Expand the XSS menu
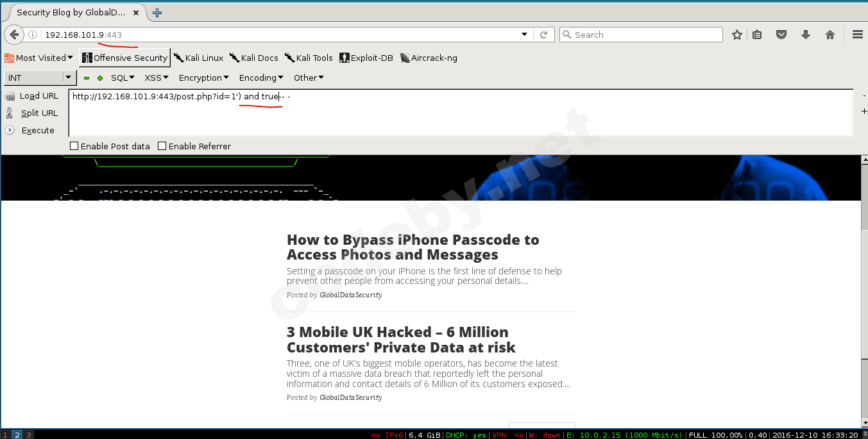The width and height of the screenshot is (868, 439). [157, 78]
